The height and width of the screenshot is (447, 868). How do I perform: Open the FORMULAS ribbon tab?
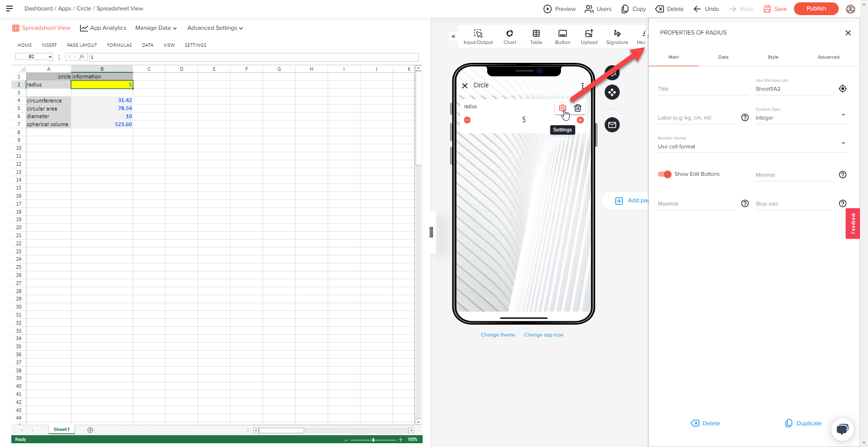119,45
